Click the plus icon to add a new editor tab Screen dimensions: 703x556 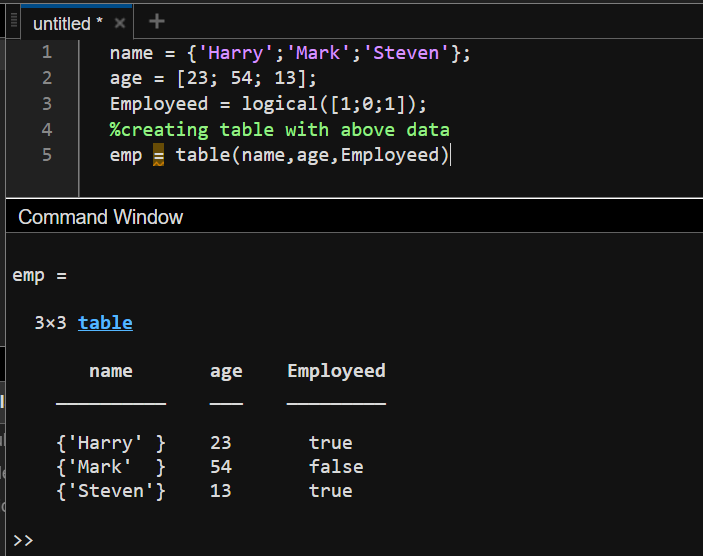click(x=157, y=21)
